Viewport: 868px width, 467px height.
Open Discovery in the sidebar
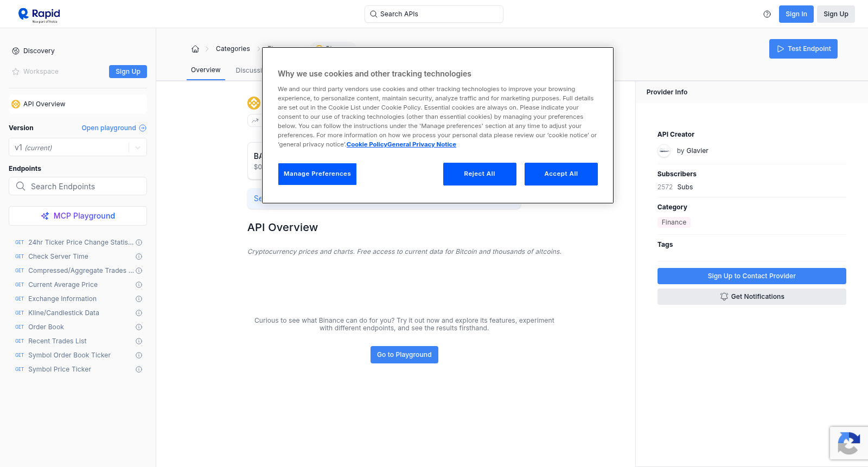pyautogui.click(x=39, y=51)
